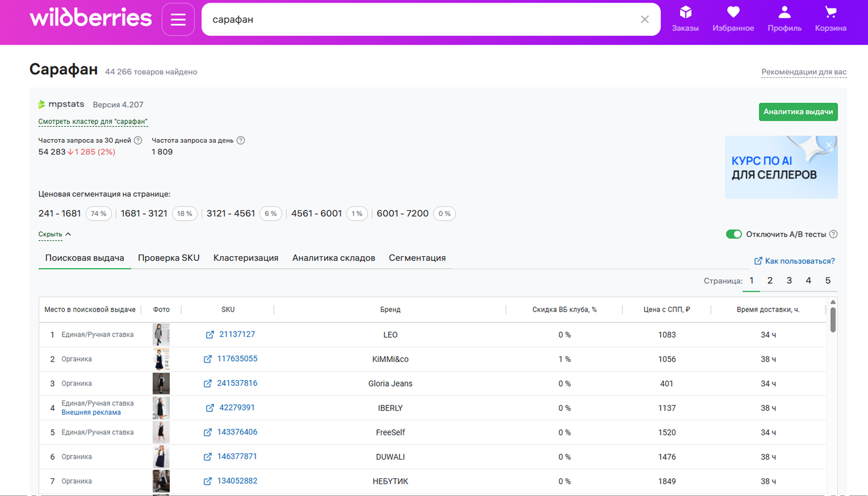This screenshot has width=868, height=496.
Task: Open the hamburger menu button
Action: (x=178, y=19)
